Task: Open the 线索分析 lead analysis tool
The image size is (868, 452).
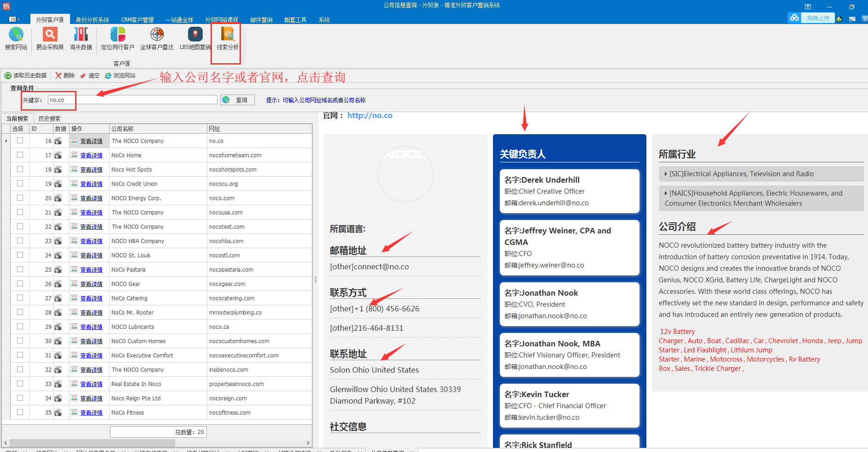Action: (228, 39)
